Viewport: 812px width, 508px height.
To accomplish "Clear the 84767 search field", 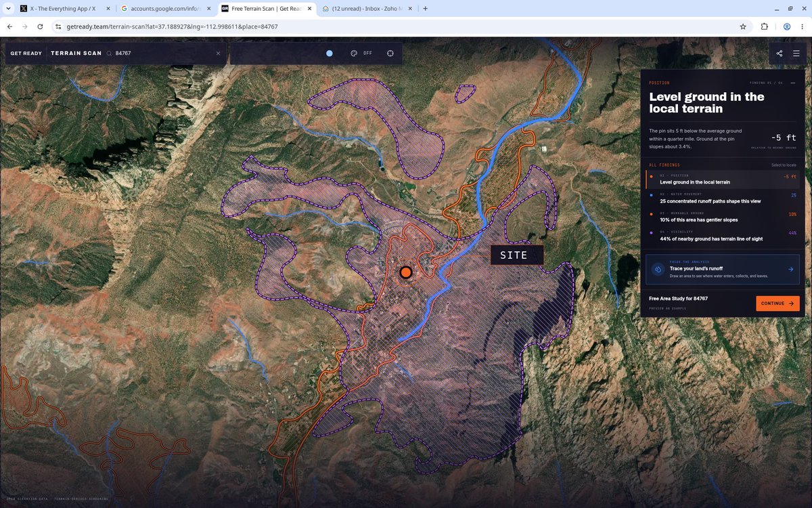I will pyautogui.click(x=218, y=53).
